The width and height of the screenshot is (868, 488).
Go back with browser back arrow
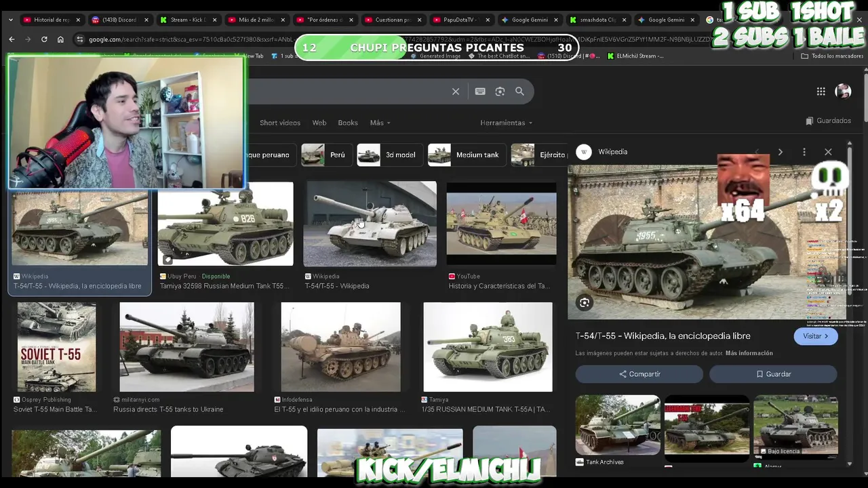(12, 39)
